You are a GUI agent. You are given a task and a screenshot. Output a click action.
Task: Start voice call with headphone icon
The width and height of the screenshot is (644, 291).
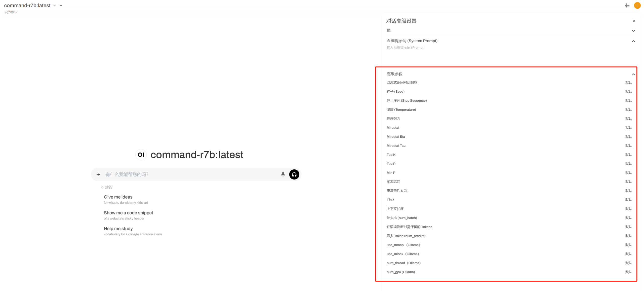[294, 174]
